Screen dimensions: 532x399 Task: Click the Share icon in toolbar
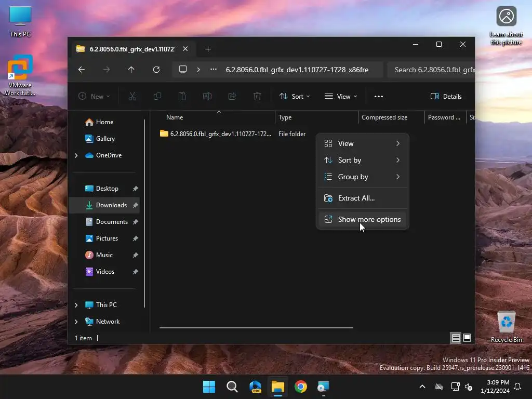pos(232,96)
